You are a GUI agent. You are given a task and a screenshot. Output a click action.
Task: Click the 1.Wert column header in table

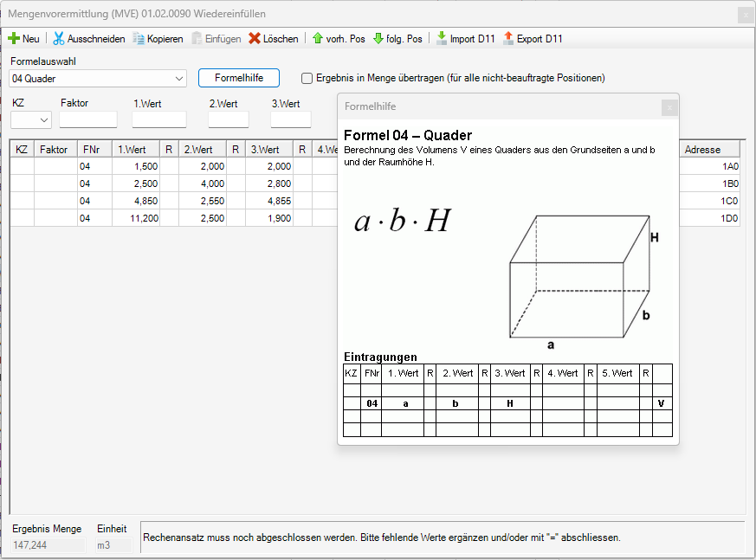pos(136,150)
